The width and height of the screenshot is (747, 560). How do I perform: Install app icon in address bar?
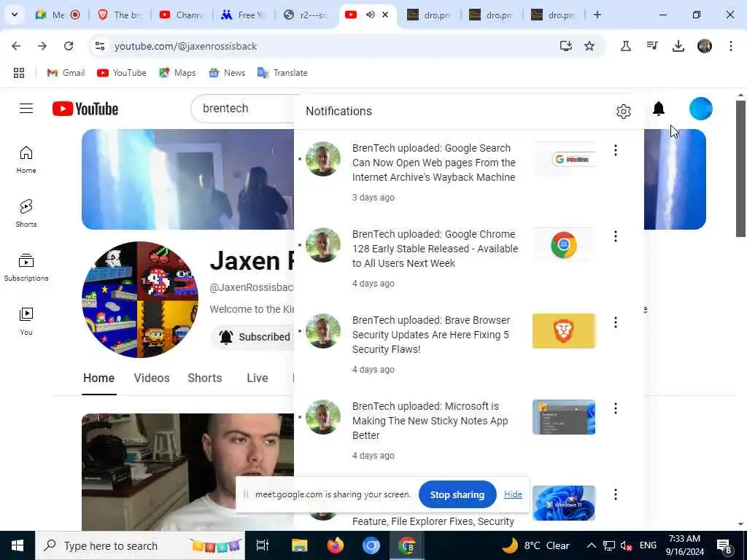pyautogui.click(x=565, y=46)
